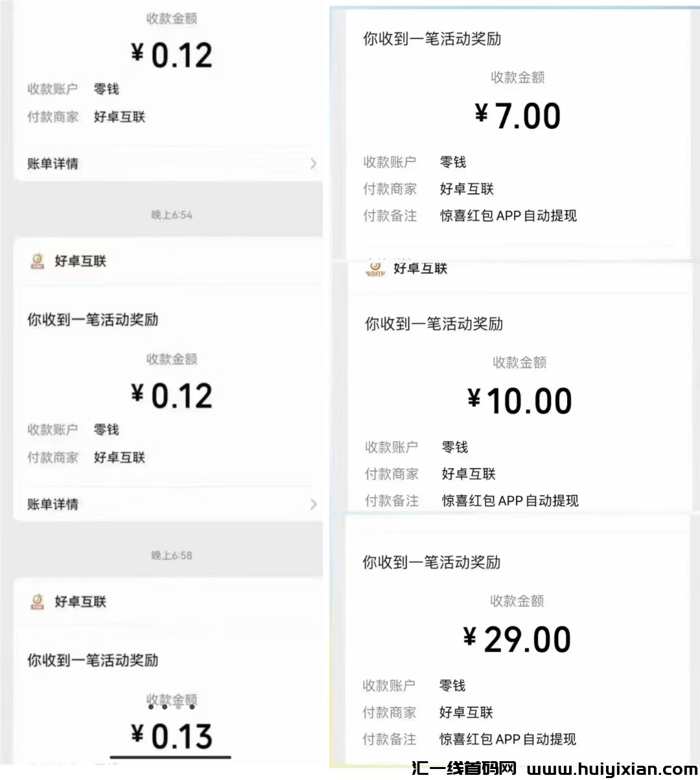This screenshot has height=780, width=700.
Task: Open 好卓互联 account name under 晚上6:54
Action: [x=80, y=261]
